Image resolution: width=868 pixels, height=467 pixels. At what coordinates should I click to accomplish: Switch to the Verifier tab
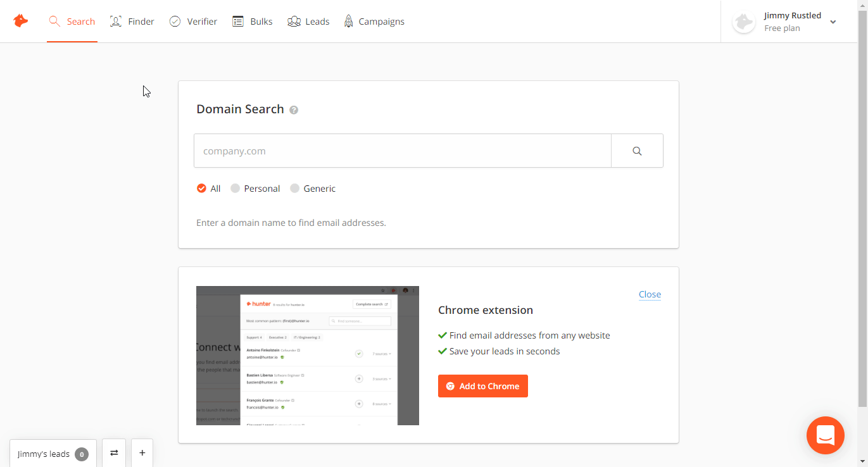(x=193, y=22)
